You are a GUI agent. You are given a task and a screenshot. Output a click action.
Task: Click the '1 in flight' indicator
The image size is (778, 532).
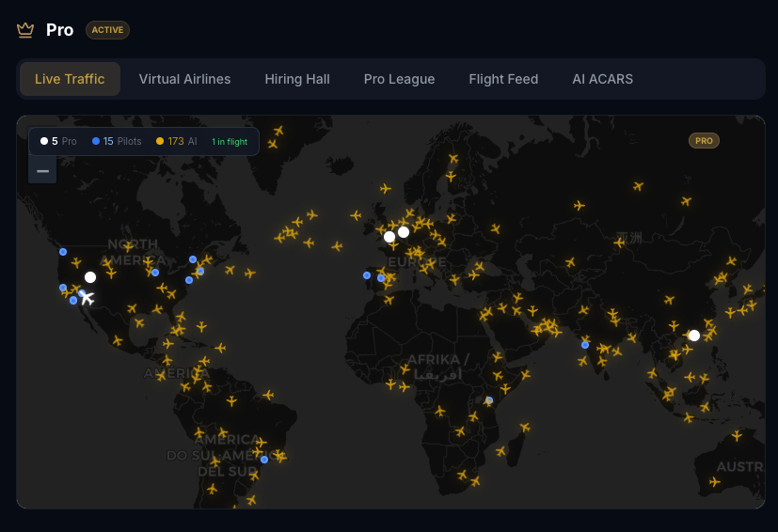230,142
